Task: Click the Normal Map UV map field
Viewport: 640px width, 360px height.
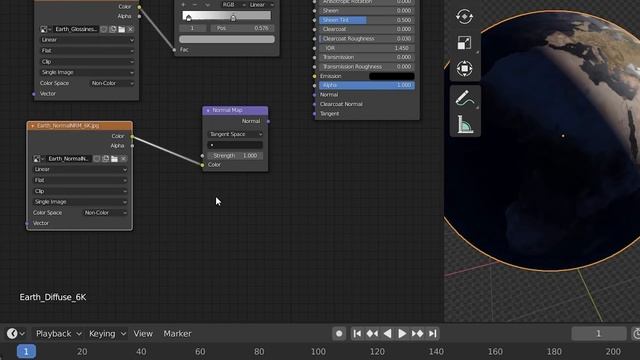Action: tap(235, 145)
